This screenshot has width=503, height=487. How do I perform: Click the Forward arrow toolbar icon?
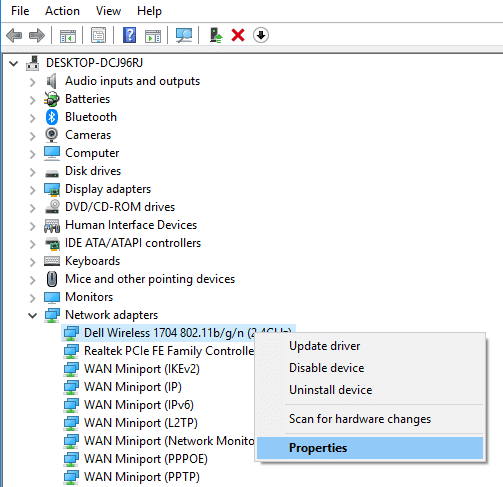[x=37, y=35]
